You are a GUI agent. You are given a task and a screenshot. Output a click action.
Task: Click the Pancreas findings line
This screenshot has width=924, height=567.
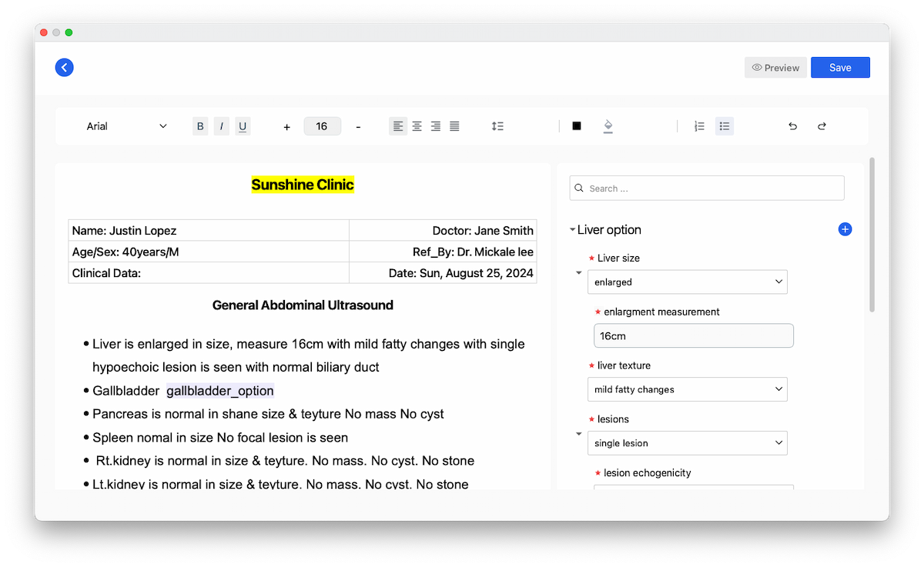(268, 414)
